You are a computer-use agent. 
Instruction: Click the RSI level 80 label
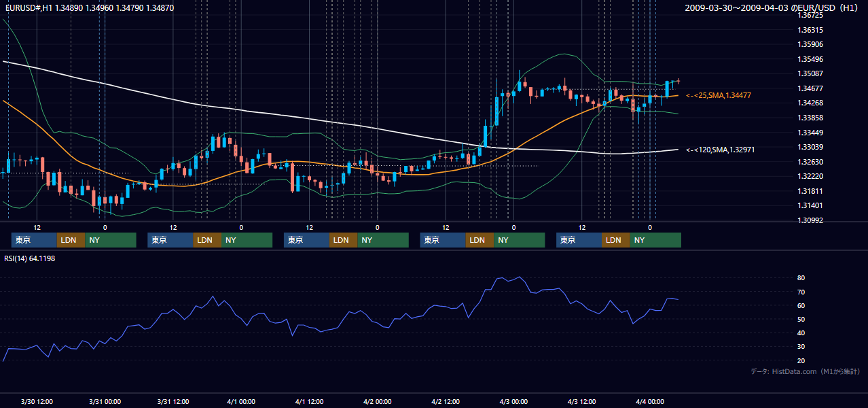(801, 278)
